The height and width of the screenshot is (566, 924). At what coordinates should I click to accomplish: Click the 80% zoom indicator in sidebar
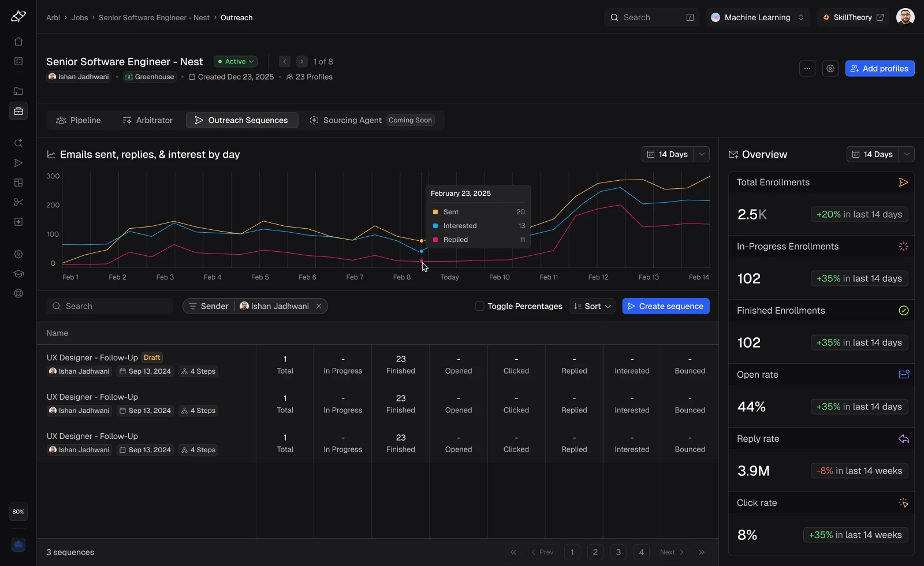tap(18, 512)
